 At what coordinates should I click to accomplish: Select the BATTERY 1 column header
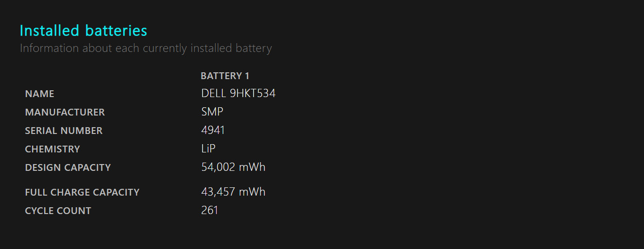(225, 76)
